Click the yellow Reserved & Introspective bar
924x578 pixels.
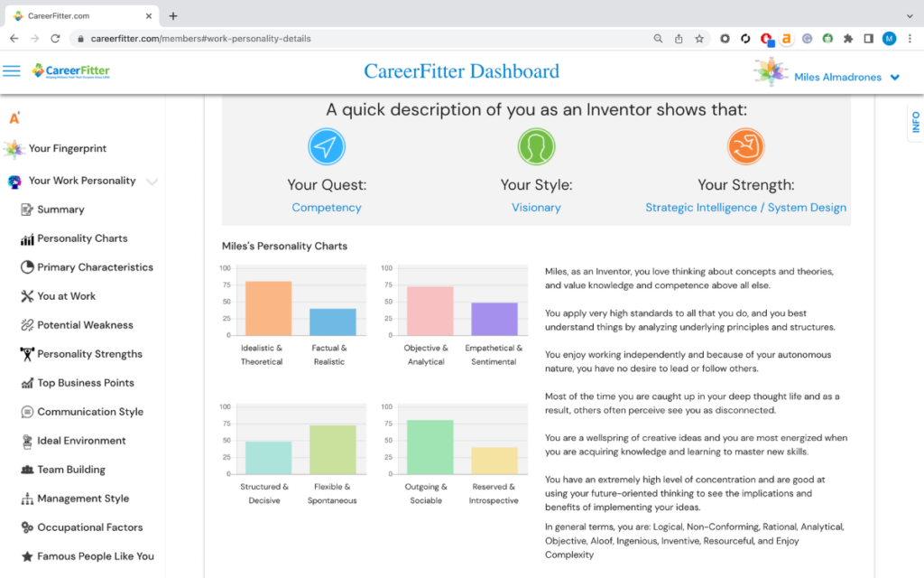tap(494, 461)
